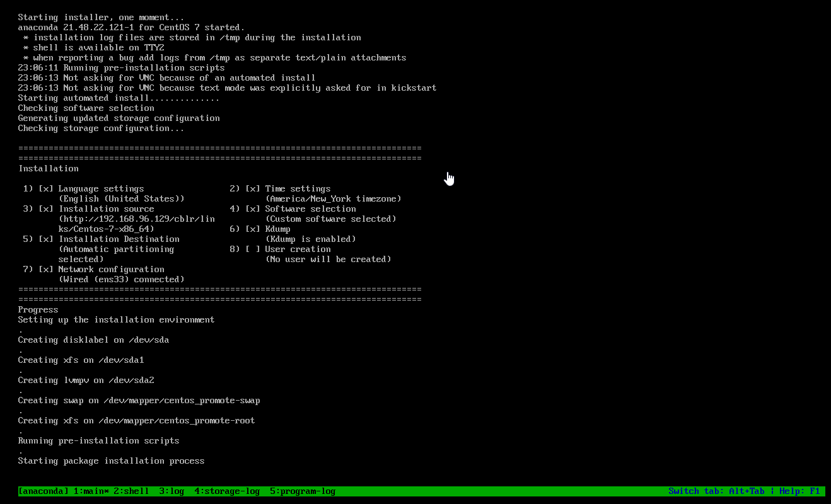Click '(Custom software selected)' text

pyautogui.click(x=330, y=219)
